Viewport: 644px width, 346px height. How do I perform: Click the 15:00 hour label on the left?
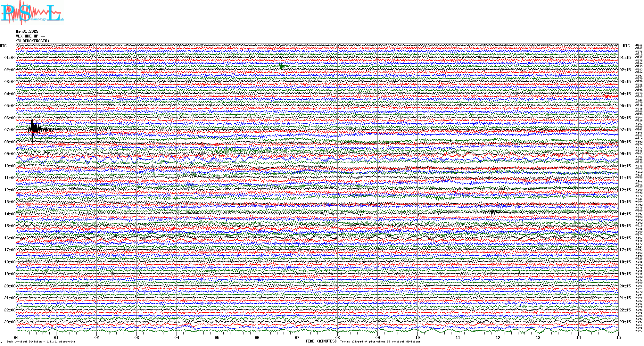point(10,226)
